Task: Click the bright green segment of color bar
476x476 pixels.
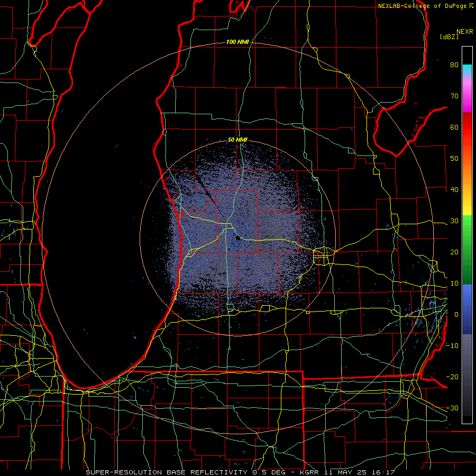Action: coord(467,225)
